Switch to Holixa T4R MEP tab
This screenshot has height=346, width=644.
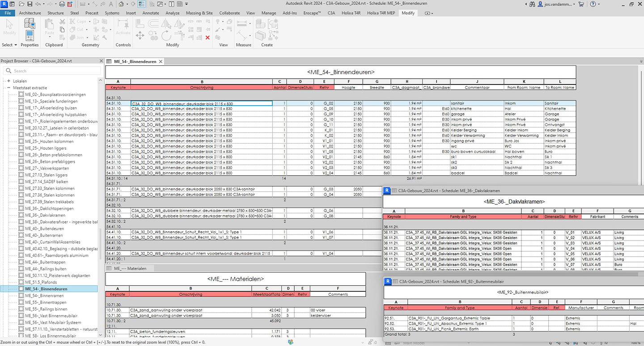coord(381,13)
